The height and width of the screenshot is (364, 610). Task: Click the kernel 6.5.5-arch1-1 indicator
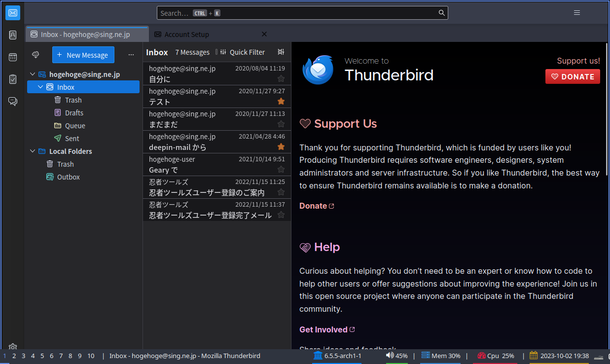tap(337, 356)
